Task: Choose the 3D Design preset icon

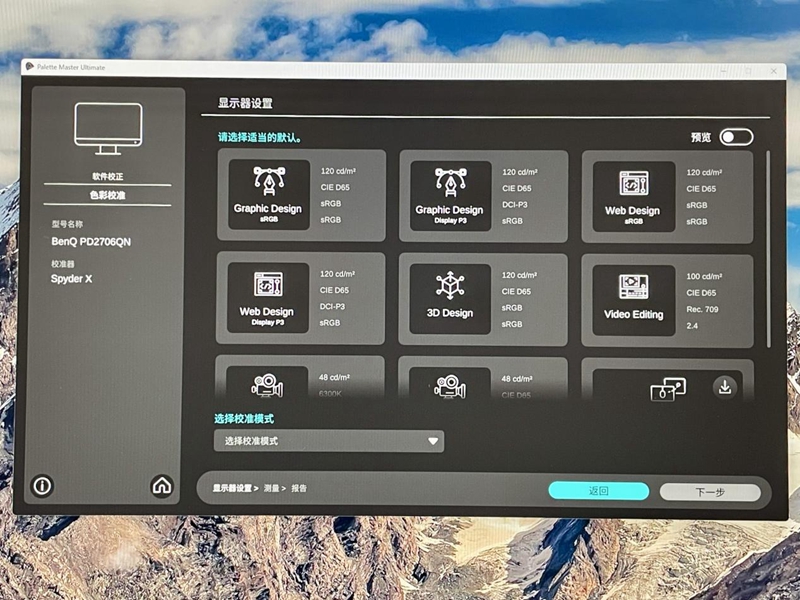Action: pos(449,299)
